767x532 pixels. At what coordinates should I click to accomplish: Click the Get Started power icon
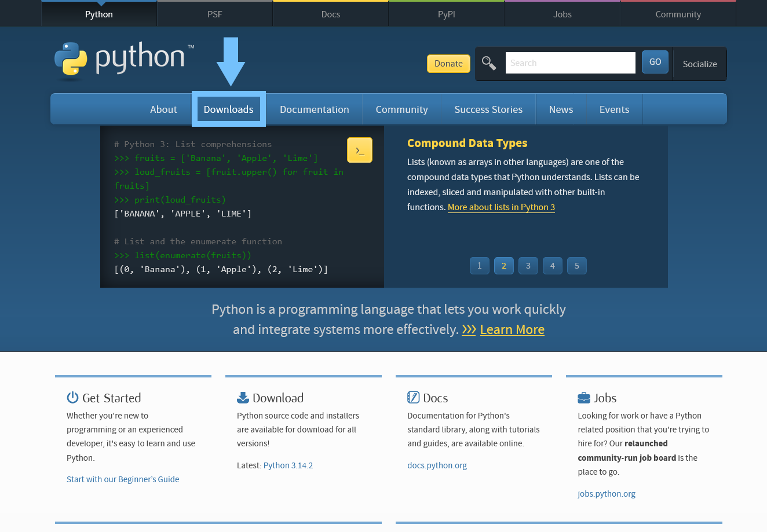[x=72, y=398]
